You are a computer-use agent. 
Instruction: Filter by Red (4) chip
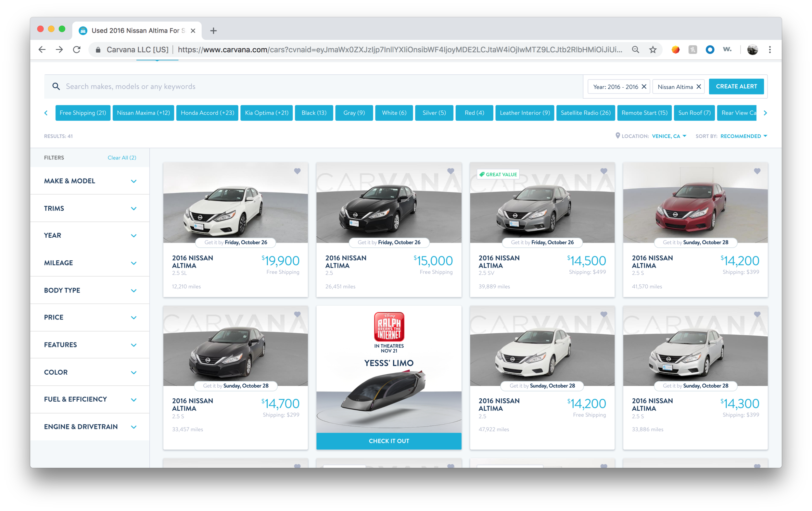474,113
